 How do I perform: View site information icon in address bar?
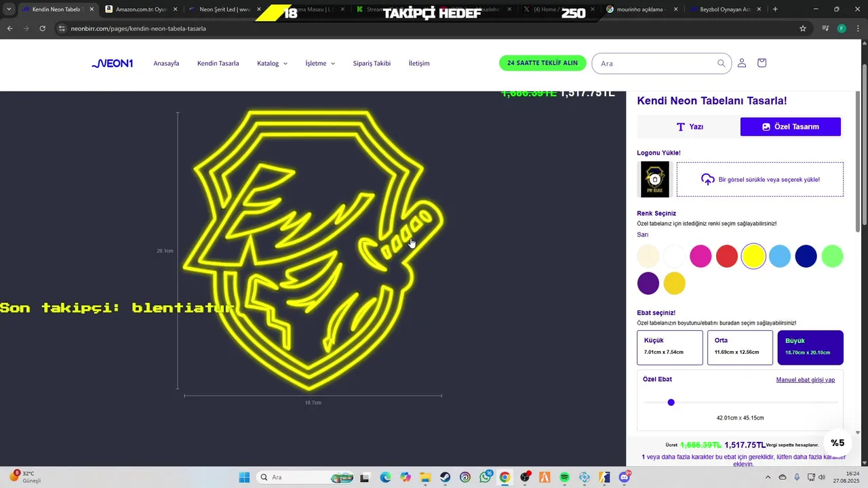pyautogui.click(x=62, y=28)
